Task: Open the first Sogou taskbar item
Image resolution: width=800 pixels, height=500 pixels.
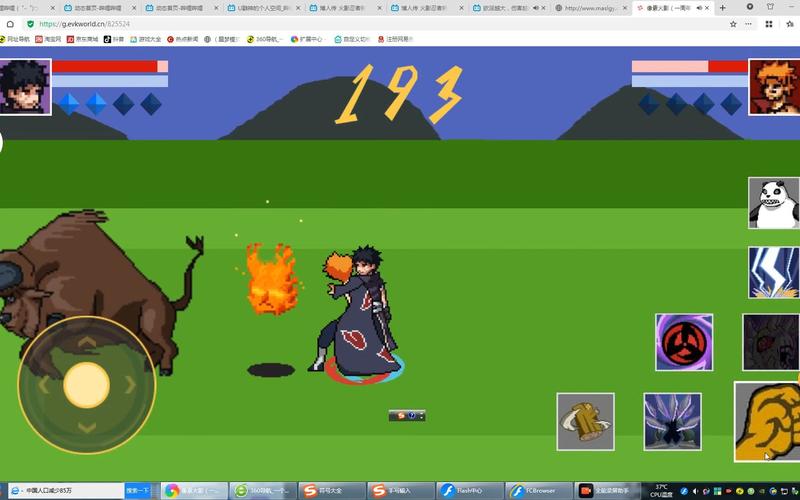Action: point(332,490)
